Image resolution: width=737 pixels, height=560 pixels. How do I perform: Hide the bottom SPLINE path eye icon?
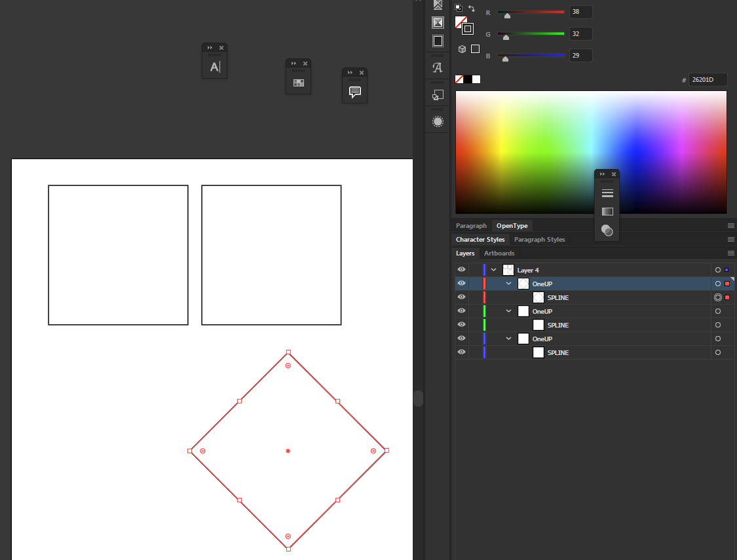pyautogui.click(x=462, y=352)
